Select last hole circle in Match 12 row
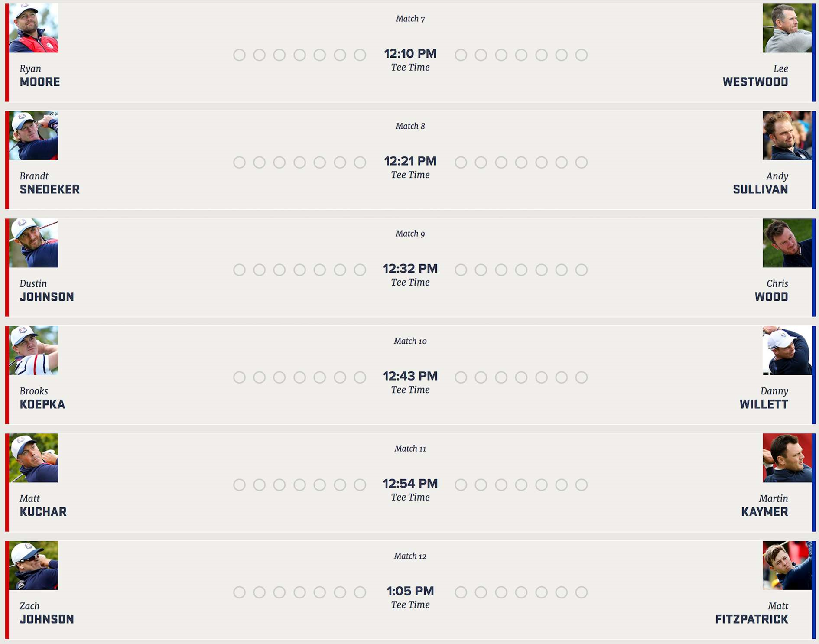This screenshot has width=819, height=644. [582, 592]
